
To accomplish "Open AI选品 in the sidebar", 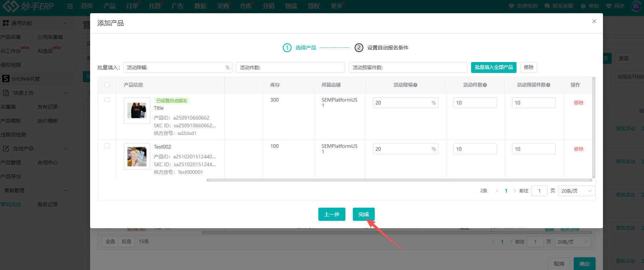I will coord(45,51).
